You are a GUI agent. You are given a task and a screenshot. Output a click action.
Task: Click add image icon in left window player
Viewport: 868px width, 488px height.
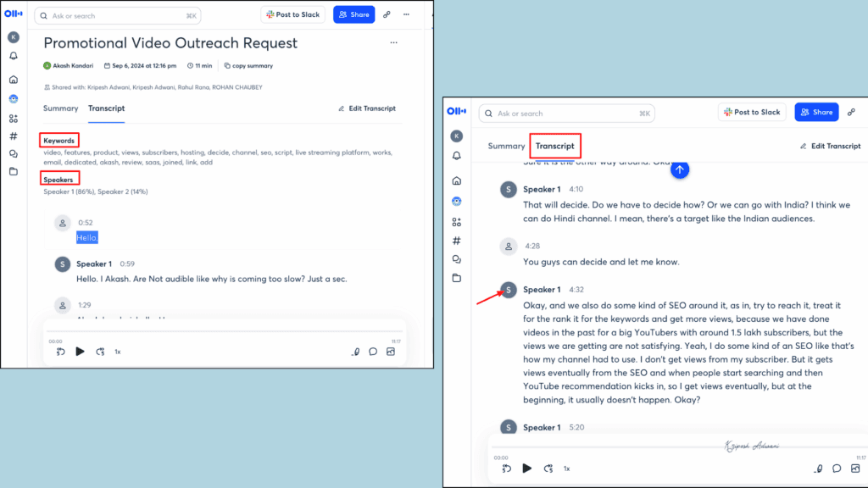(x=391, y=352)
